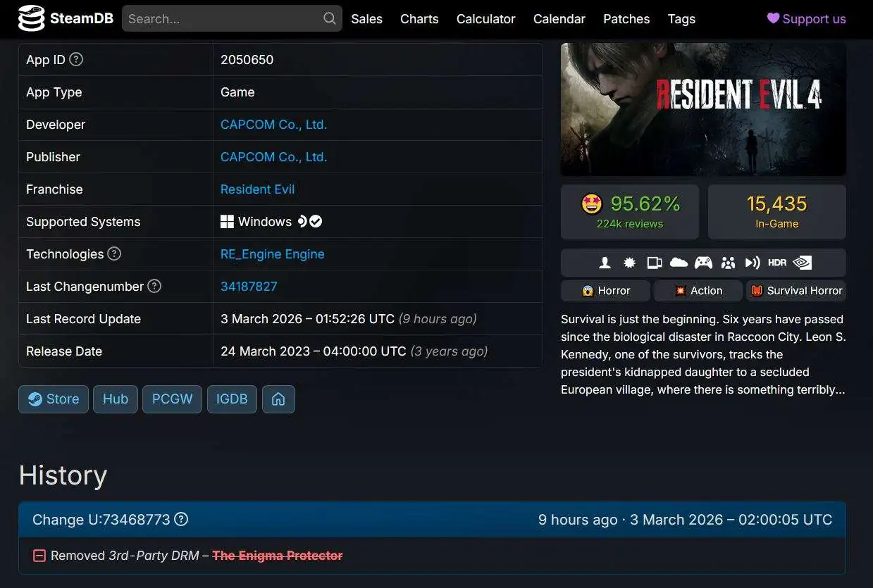The height and width of the screenshot is (588, 873).
Task: Click the single-player person icon
Action: [x=605, y=263]
